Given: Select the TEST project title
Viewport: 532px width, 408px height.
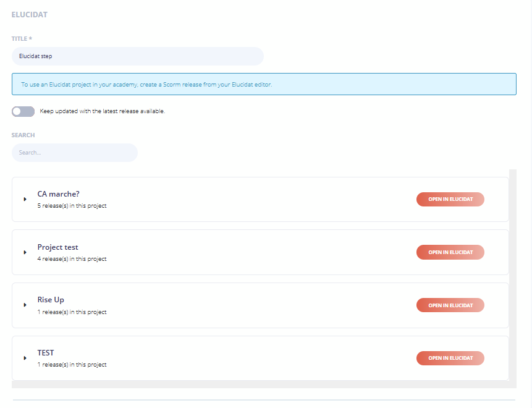Looking at the screenshot, I should click(x=46, y=353).
